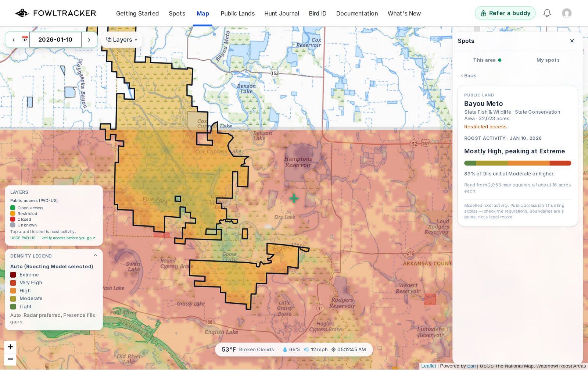
Task: Click the Closed red swatch
Action: pyautogui.click(x=13, y=219)
